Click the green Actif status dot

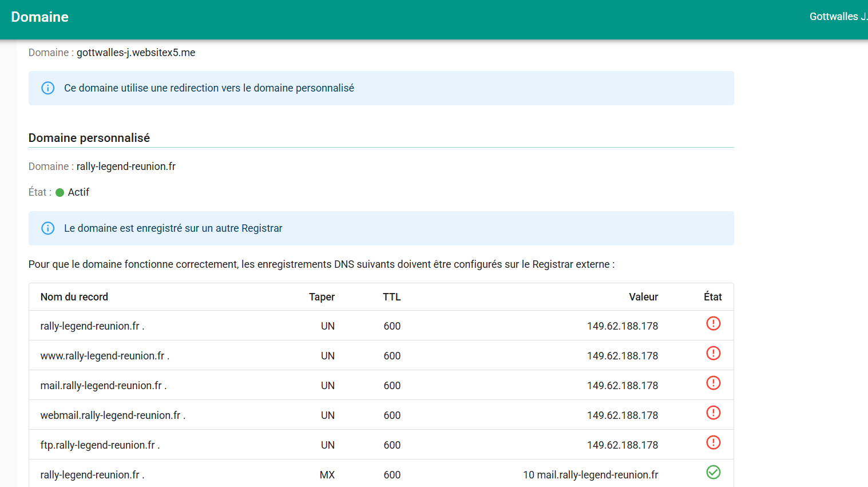coord(60,193)
